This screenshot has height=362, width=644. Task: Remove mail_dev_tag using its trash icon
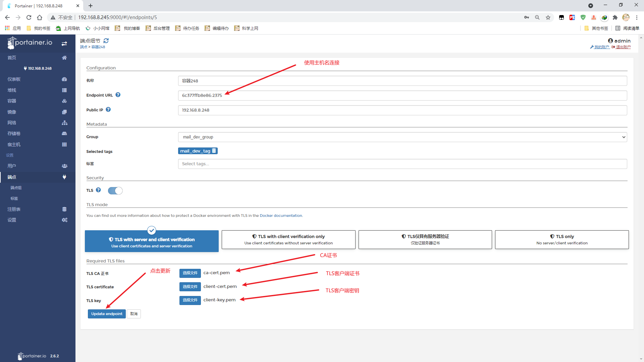(x=214, y=151)
